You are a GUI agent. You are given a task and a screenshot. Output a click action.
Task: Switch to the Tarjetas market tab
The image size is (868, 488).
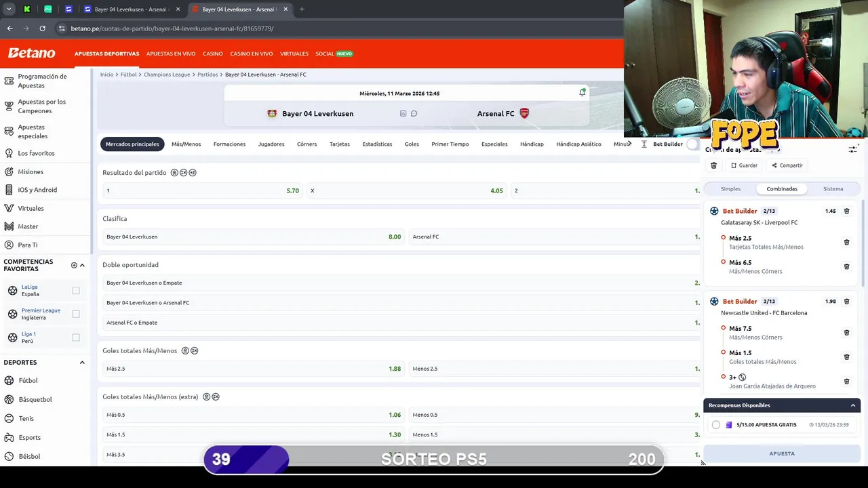pos(340,144)
